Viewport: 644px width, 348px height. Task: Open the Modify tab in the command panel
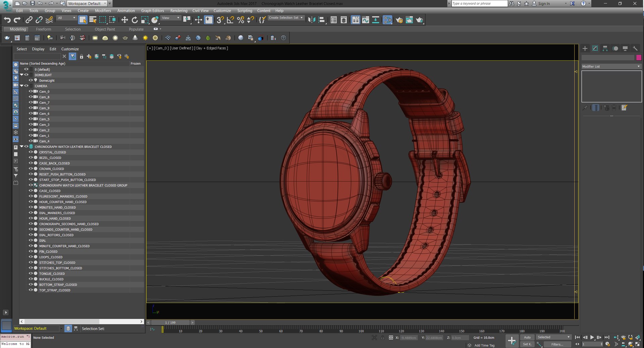[595, 49]
